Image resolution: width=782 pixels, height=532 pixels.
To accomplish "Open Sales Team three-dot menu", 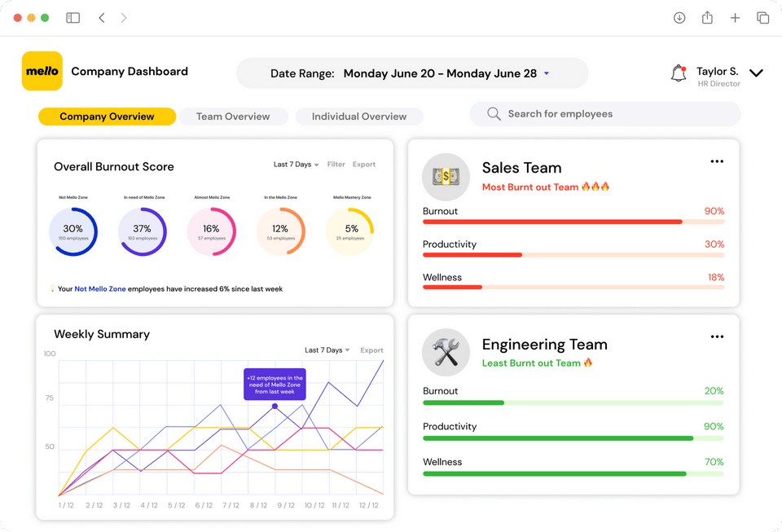I will pyautogui.click(x=717, y=161).
